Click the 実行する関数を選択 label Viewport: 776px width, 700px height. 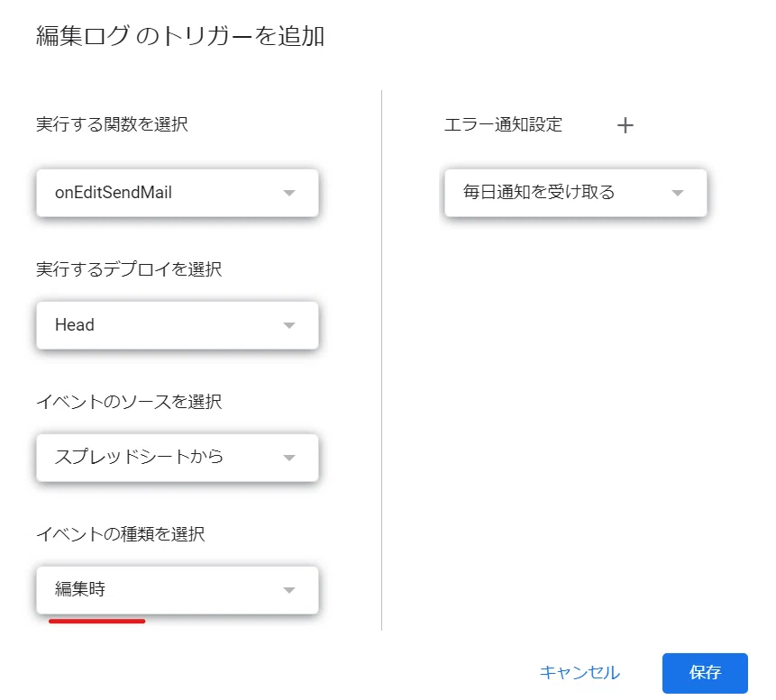(112, 124)
